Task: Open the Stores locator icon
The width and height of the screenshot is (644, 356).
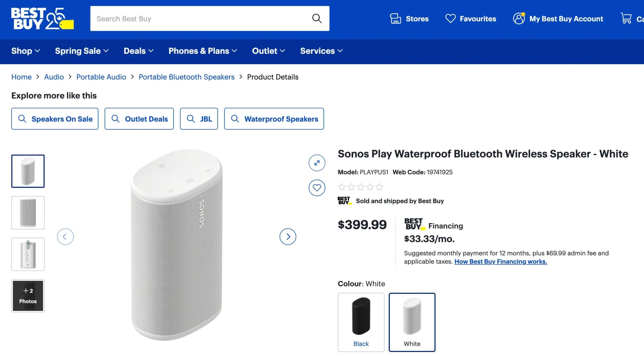Action: click(x=395, y=18)
